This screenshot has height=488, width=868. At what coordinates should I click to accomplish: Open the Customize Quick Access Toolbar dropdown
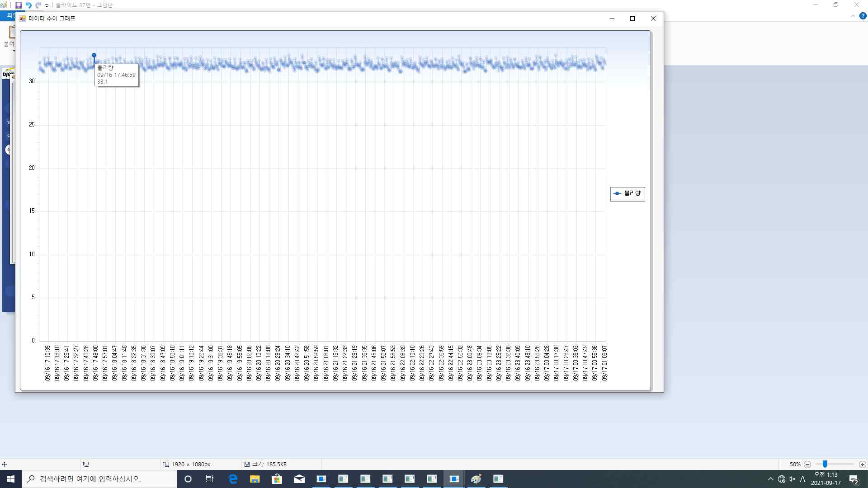(x=47, y=6)
